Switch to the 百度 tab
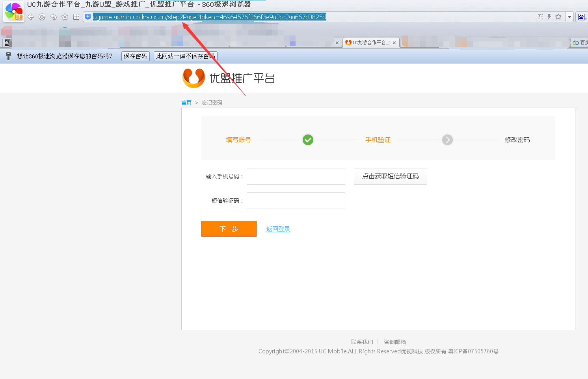The image size is (588, 379). pyautogui.click(x=580, y=43)
